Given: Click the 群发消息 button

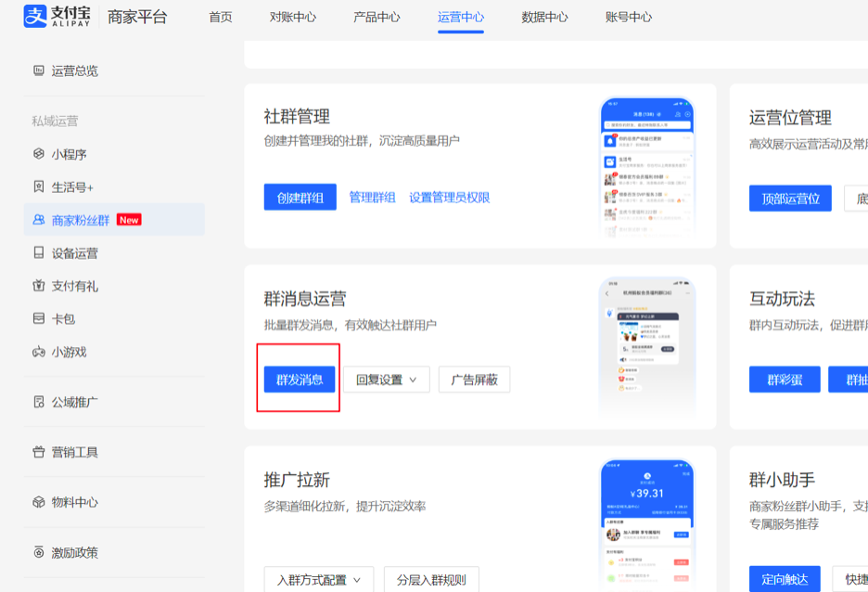Looking at the screenshot, I should [300, 380].
